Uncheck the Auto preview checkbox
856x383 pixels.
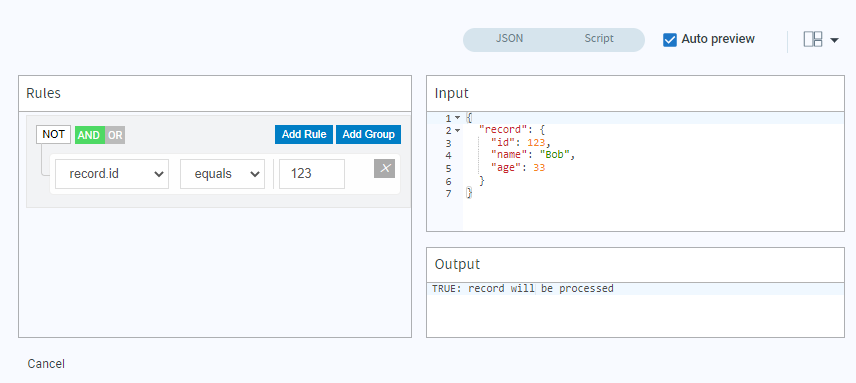pos(670,40)
